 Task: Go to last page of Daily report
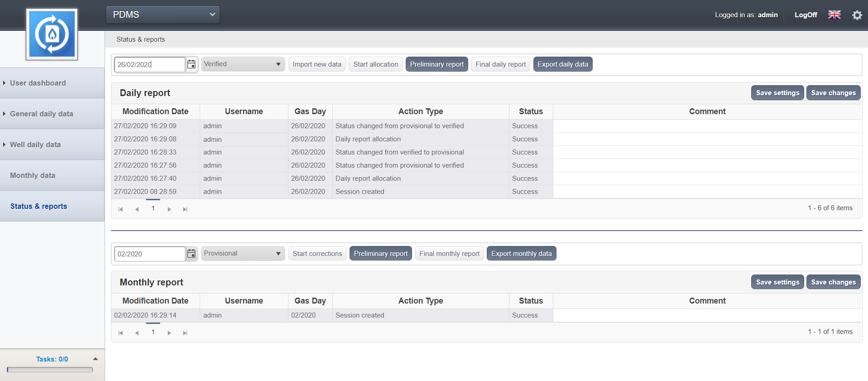185,209
